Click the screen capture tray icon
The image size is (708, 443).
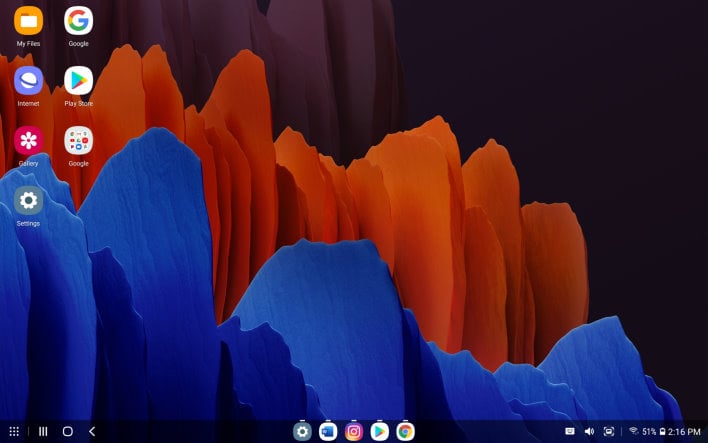[x=609, y=431]
